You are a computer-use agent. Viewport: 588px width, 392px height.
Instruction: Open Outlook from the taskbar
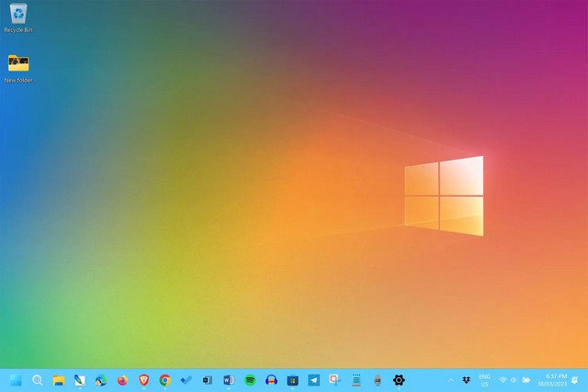click(x=208, y=380)
